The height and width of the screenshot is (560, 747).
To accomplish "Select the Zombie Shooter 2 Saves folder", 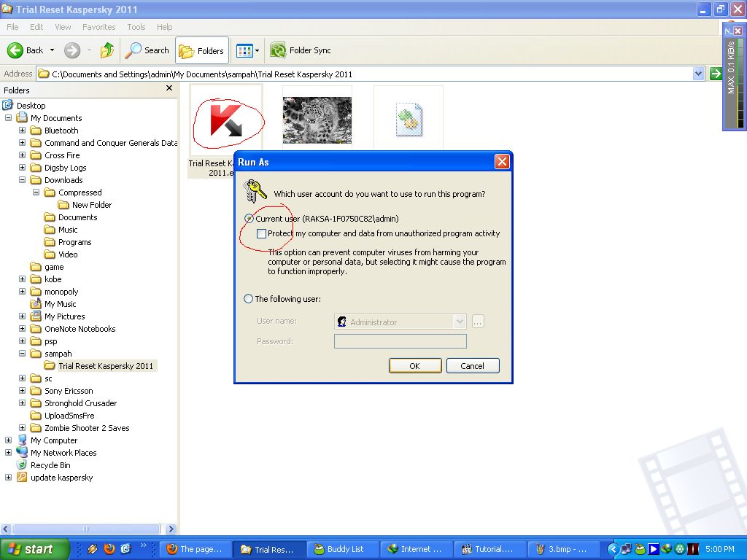I will [x=80, y=428].
